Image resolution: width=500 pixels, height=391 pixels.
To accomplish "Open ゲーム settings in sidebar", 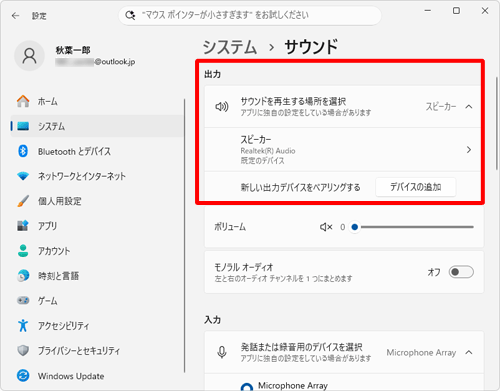I will (x=97, y=300).
